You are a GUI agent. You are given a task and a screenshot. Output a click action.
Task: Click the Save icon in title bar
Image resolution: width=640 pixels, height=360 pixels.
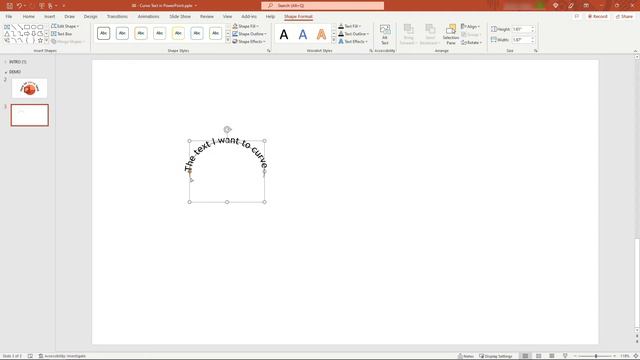tap(9, 6)
